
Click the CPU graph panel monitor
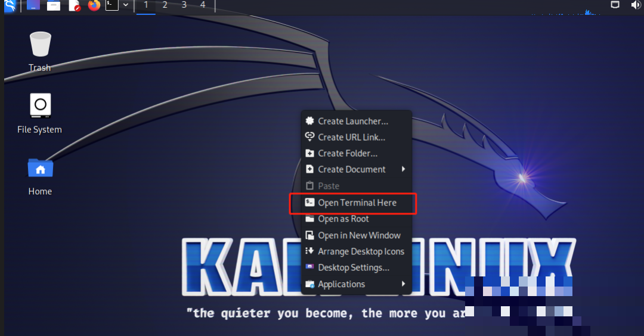pos(566,11)
